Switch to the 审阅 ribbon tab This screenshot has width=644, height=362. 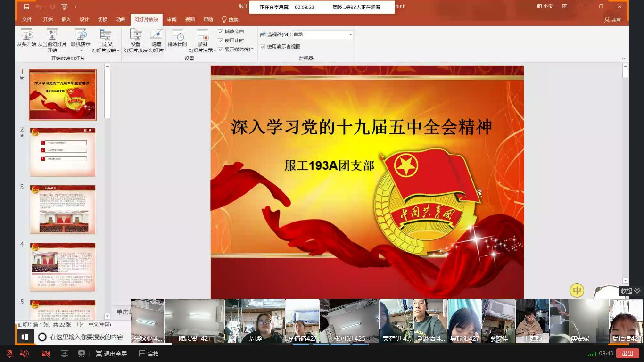pos(172,20)
